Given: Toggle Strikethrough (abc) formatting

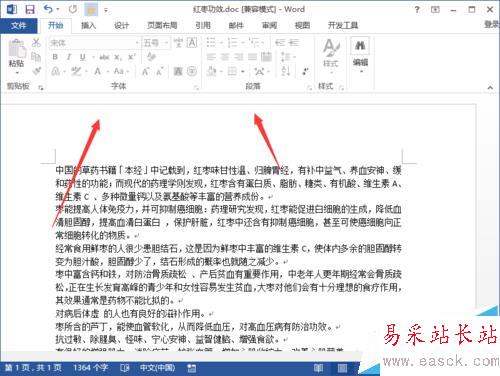Looking at the screenshot, I should point(104,57).
